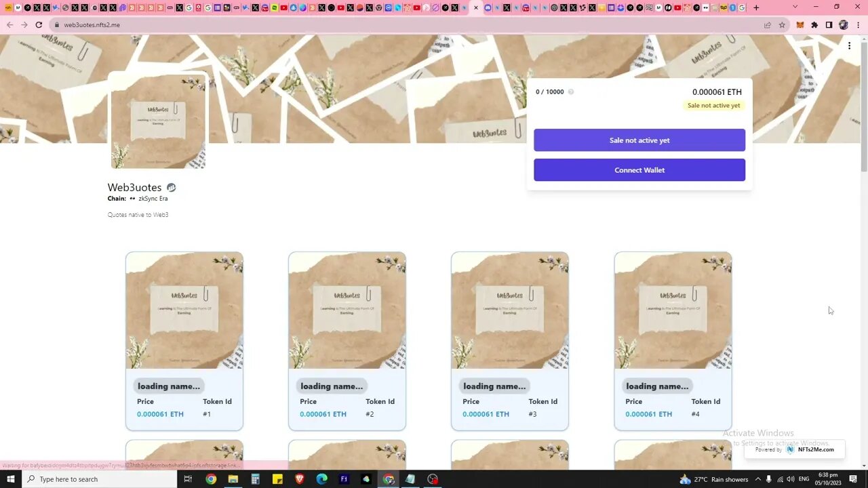Show hidden system tray icons
Image resolution: width=868 pixels, height=488 pixels.
coord(758,479)
